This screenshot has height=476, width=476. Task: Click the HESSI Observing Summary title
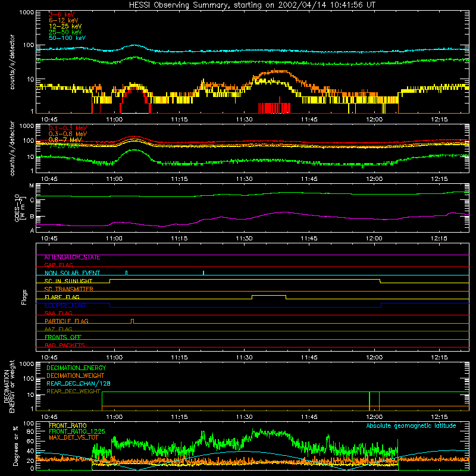click(x=252, y=5)
